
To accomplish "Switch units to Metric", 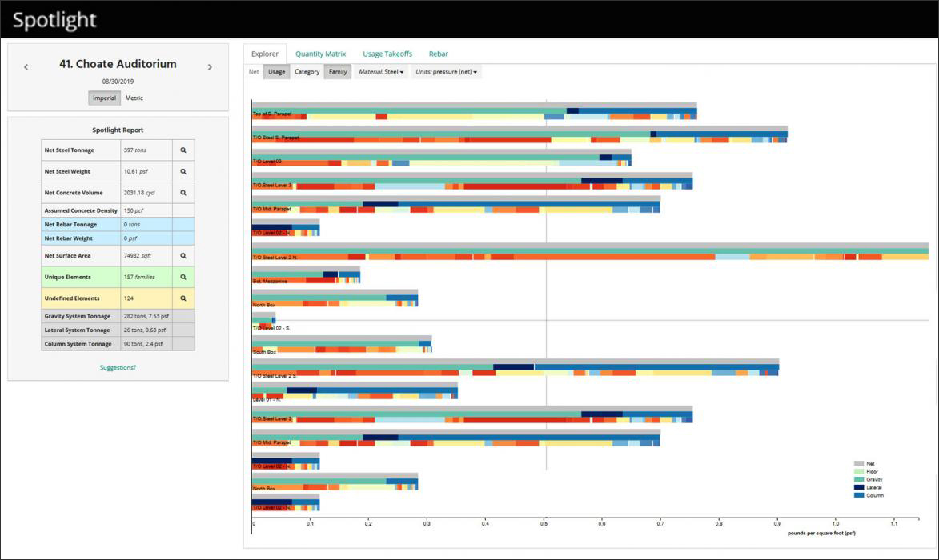I will pos(134,98).
